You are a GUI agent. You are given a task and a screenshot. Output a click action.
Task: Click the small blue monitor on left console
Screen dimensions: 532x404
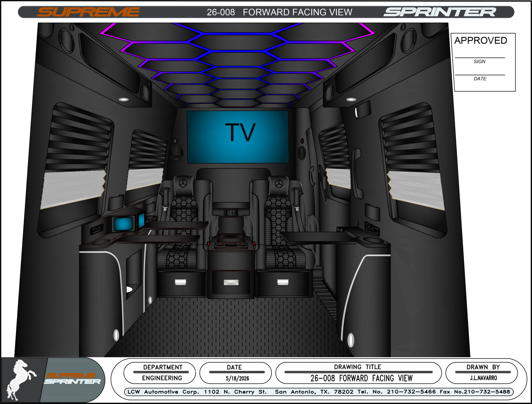(x=124, y=224)
